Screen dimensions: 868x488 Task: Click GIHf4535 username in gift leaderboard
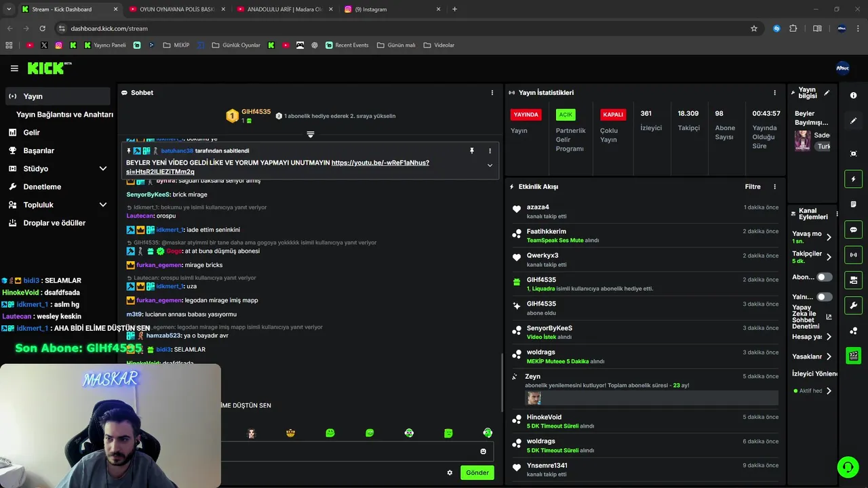click(256, 112)
